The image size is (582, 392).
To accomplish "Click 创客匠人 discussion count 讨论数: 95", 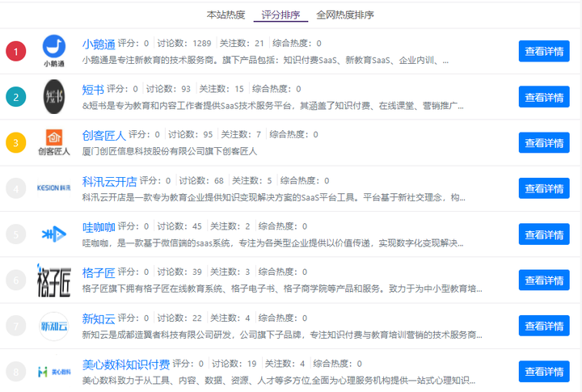I will [191, 135].
